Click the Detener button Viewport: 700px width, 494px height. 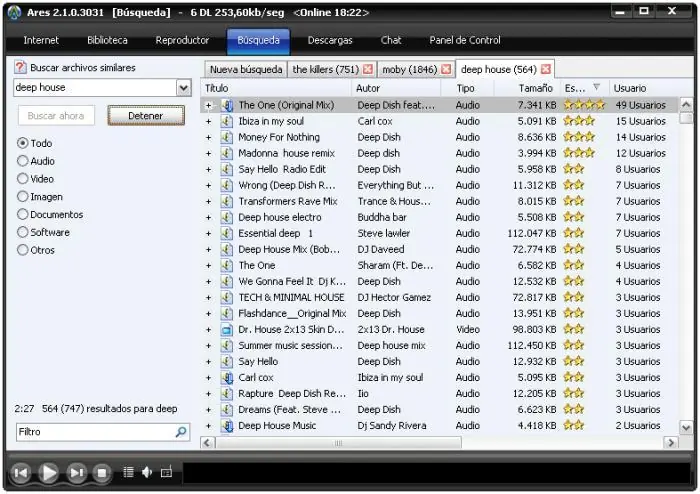point(146,116)
